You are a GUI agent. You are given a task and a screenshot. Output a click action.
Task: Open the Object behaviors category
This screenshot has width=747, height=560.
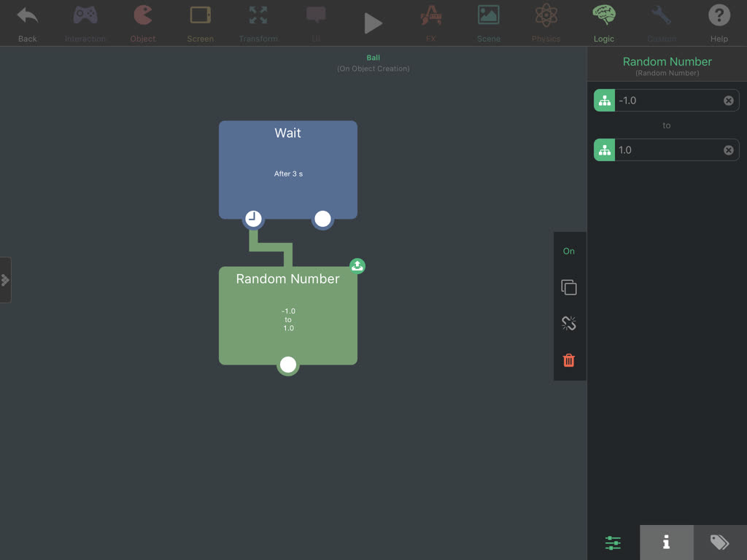click(143, 23)
